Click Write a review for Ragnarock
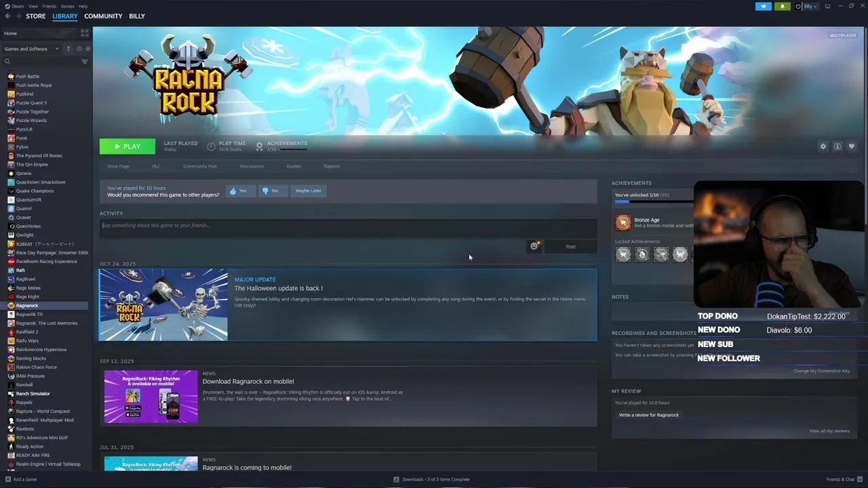 pos(649,415)
